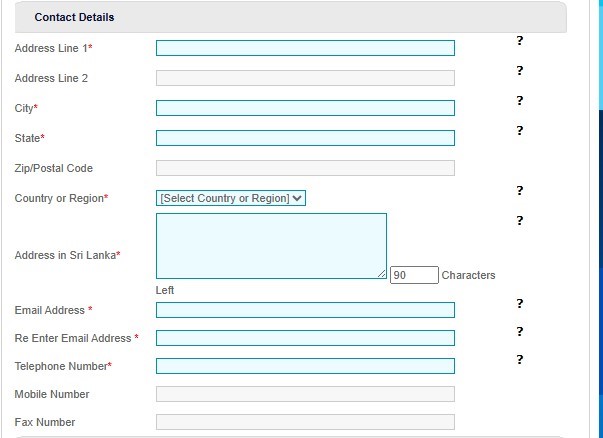Screen dimensions: 603x438
Task: Open the Select Country or Region dropdown
Action: [231, 198]
